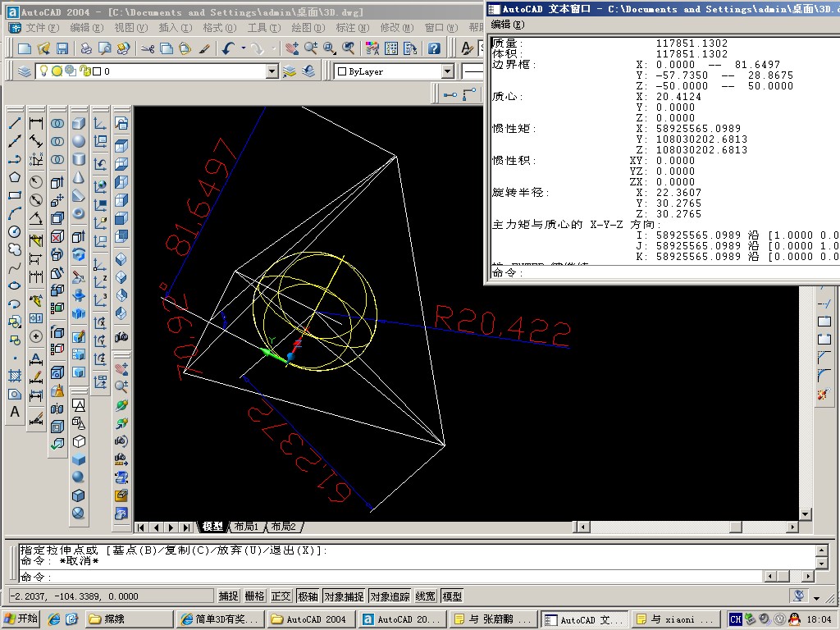The width and height of the screenshot is (840, 630).
Task: Select the Box solid tool
Action: click(79, 123)
